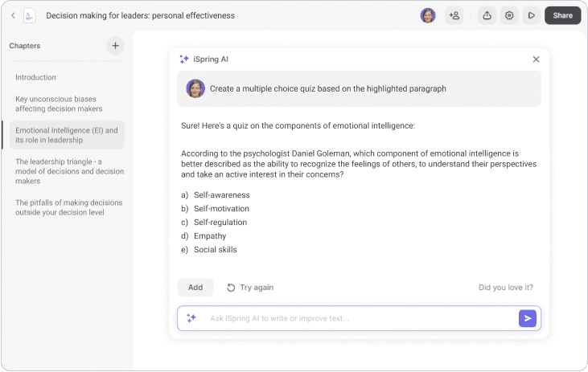Click the back arrow in header
This screenshot has width=588, height=372.
click(13, 15)
